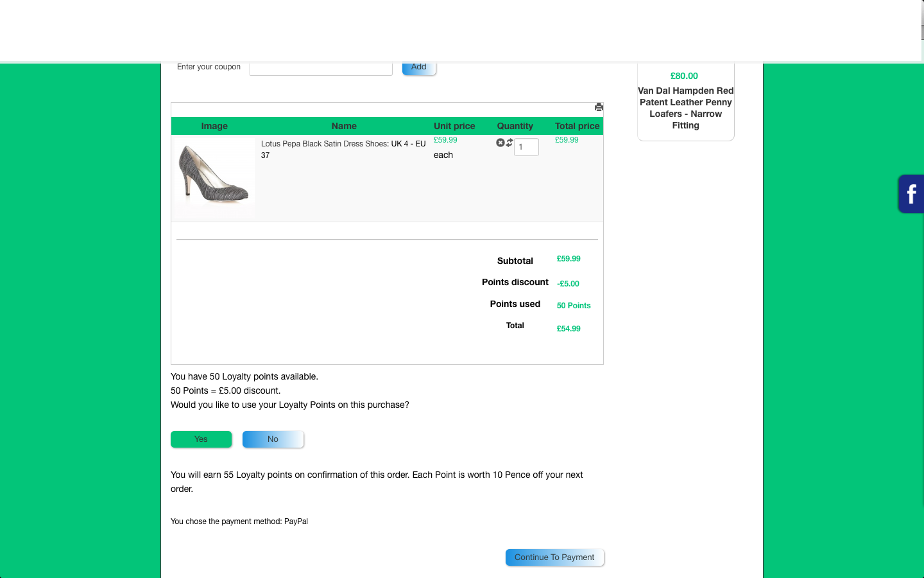Screen dimensions: 924x578
Task: Click the unit price £59.99
Action: click(445, 140)
